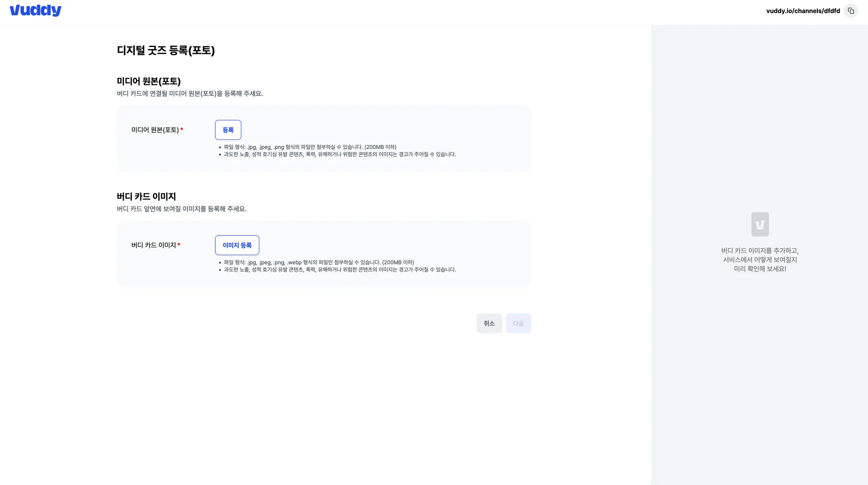Click the required 버디 카드 이미지 field label

pyautogui.click(x=153, y=245)
